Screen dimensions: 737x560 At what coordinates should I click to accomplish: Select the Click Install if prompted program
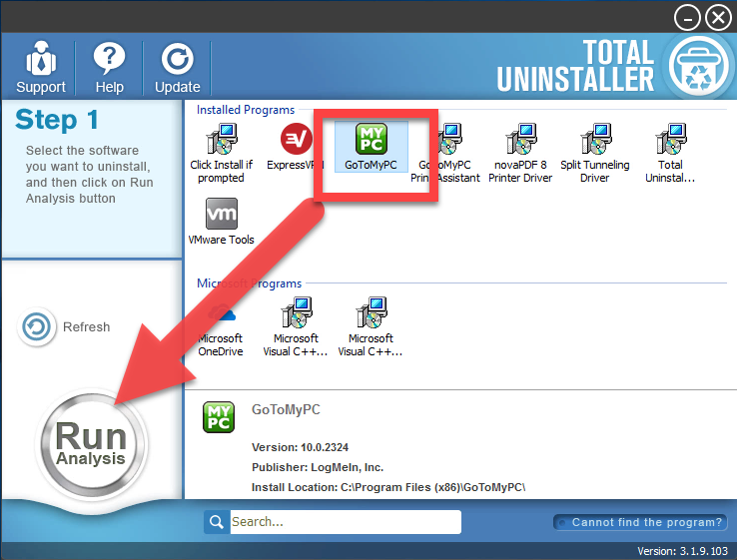(221, 153)
